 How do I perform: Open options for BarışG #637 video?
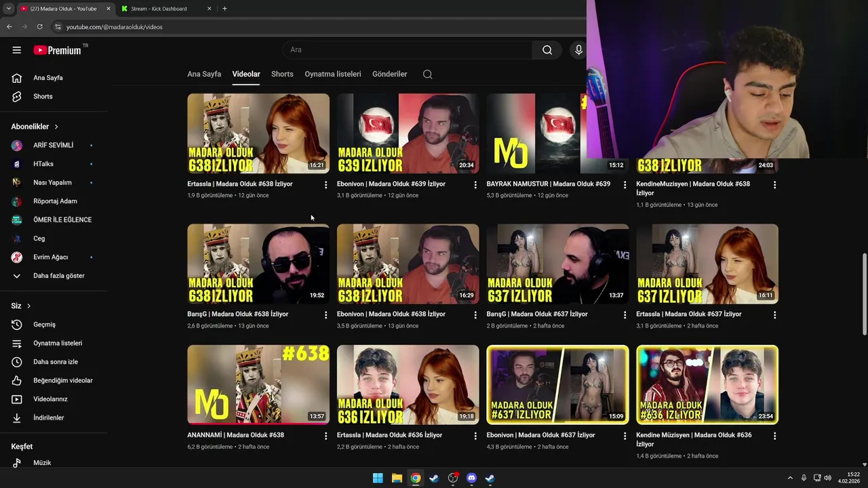coord(625,314)
